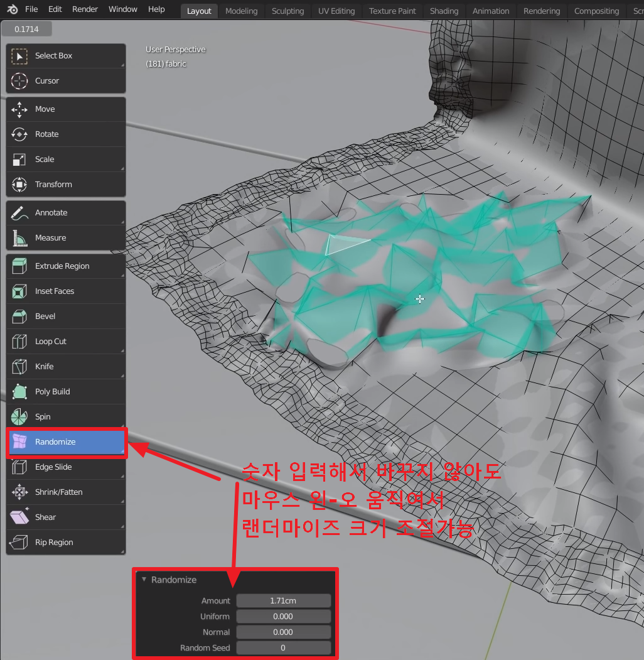Select the Edge Slide icon
Screen dimensions: 644x660
point(19,467)
